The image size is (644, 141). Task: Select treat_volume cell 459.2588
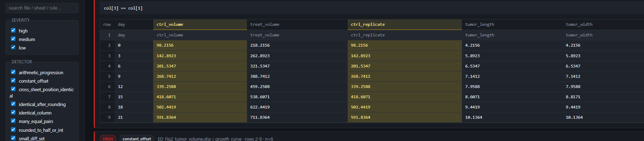pyautogui.click(x=297, y=87)
